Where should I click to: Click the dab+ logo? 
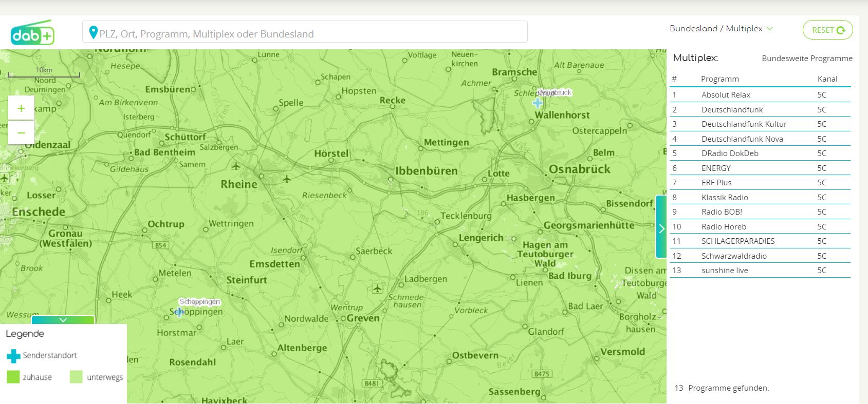click(x=32, y=33)
